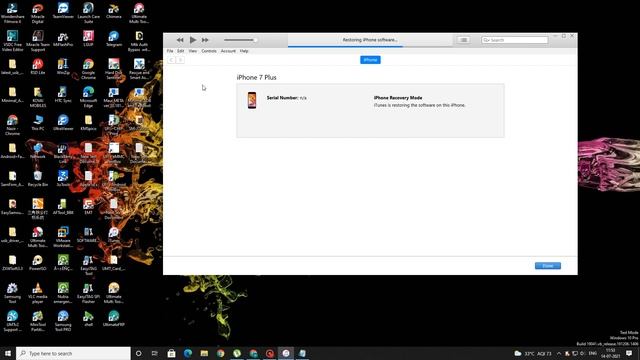Click the 'iPhone Recovery Mode' label
The height and width of the screenshot is (360, 640).
pyautogui.click(x=398, y=98)
